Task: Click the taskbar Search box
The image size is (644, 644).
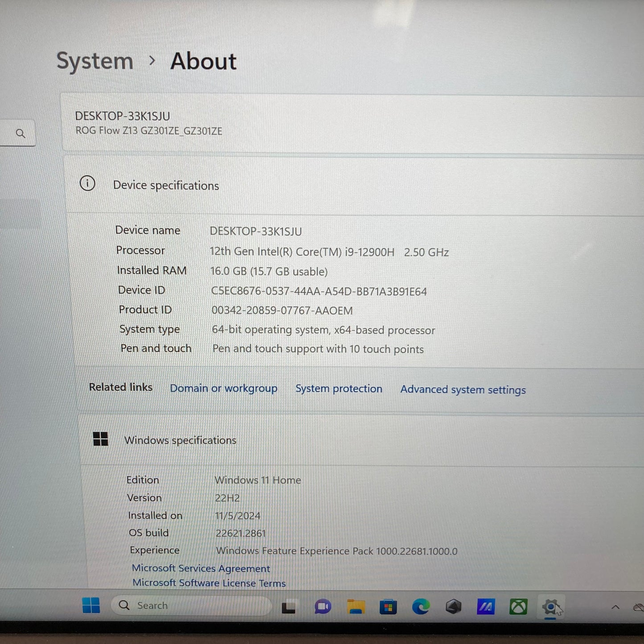Action: 191,605
